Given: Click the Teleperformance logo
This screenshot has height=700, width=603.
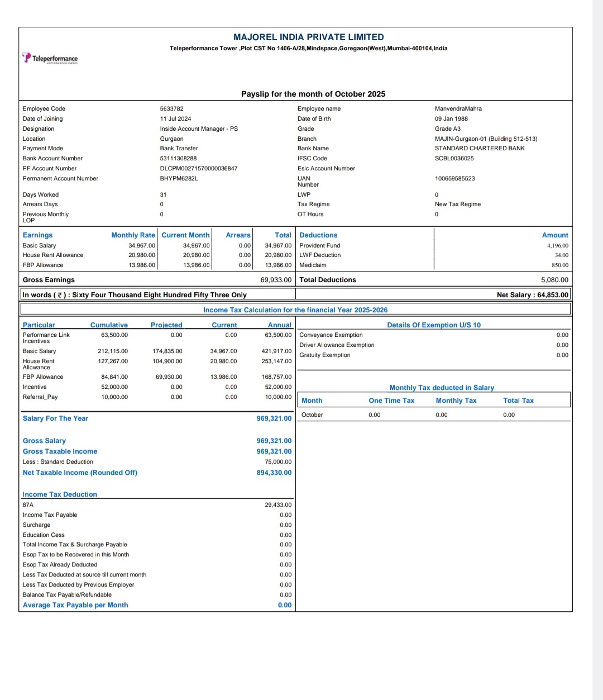Looking at the screenshot, I should coord(50,58).
